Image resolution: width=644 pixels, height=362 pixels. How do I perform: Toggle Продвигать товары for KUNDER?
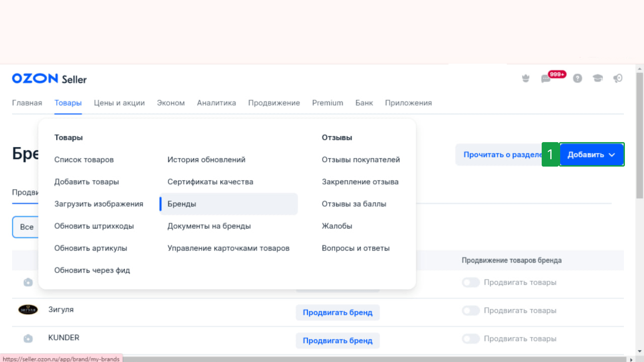pyautogui.click(x=471, y=339)
